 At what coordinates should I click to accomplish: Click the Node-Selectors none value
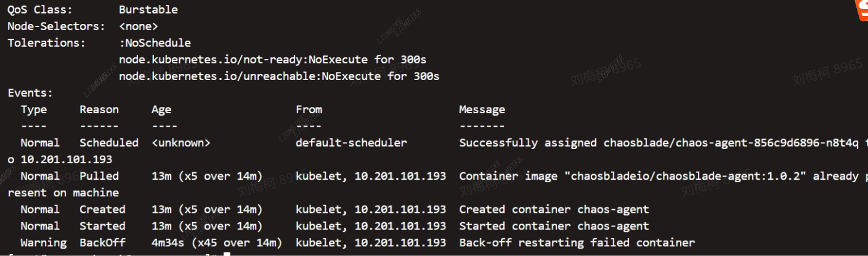tap(138, 26)
